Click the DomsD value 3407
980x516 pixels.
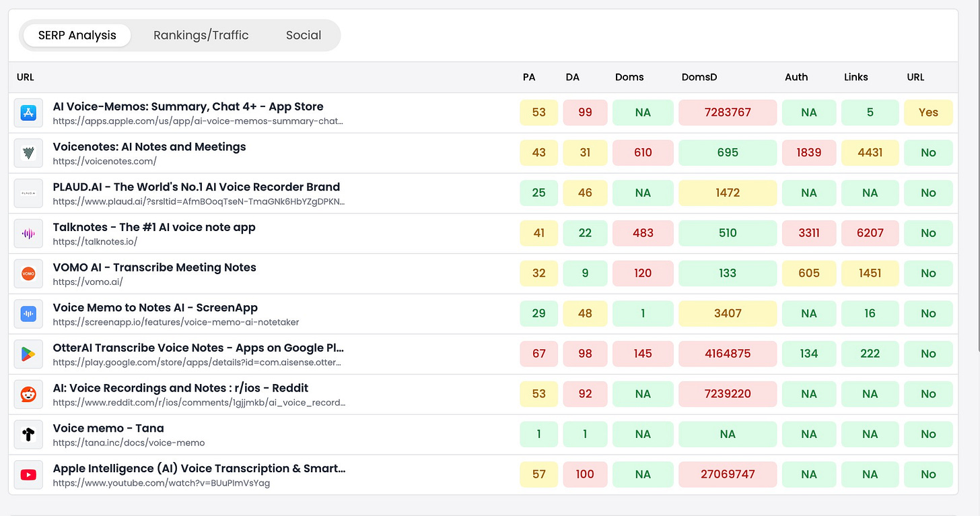point(728,313)
